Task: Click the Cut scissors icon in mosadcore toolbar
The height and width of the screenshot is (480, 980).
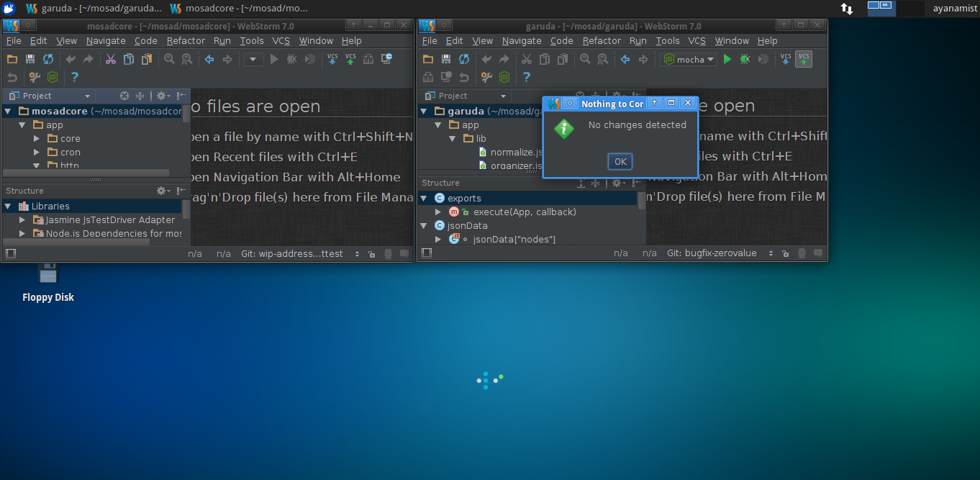Action: pyautogui.click(x=111, y=60)
